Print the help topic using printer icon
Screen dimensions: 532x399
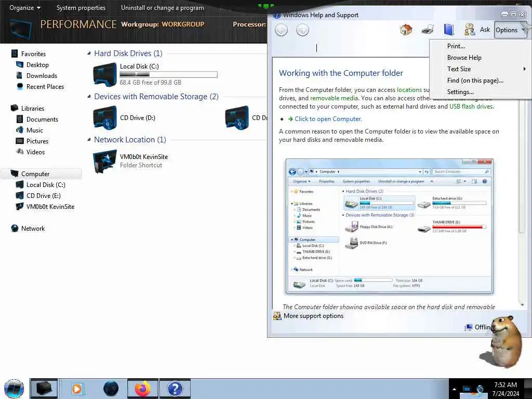(428, 30)
